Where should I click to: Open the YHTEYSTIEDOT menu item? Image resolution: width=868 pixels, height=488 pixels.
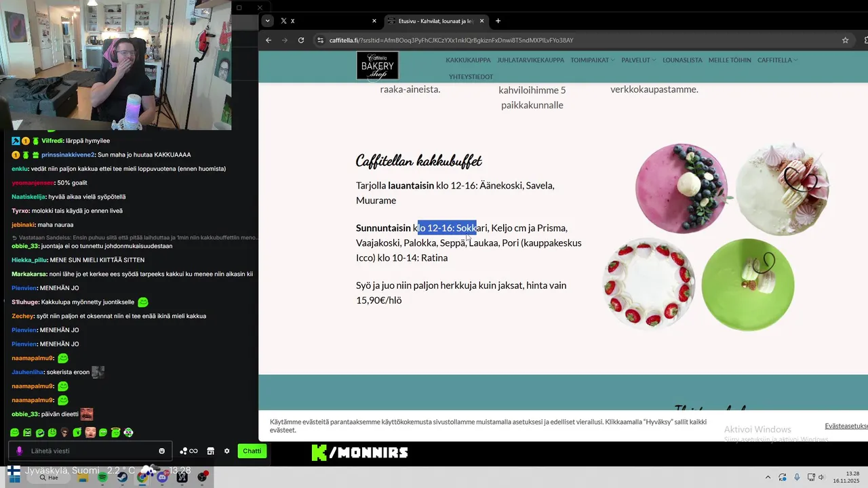[x=471, y=77]
